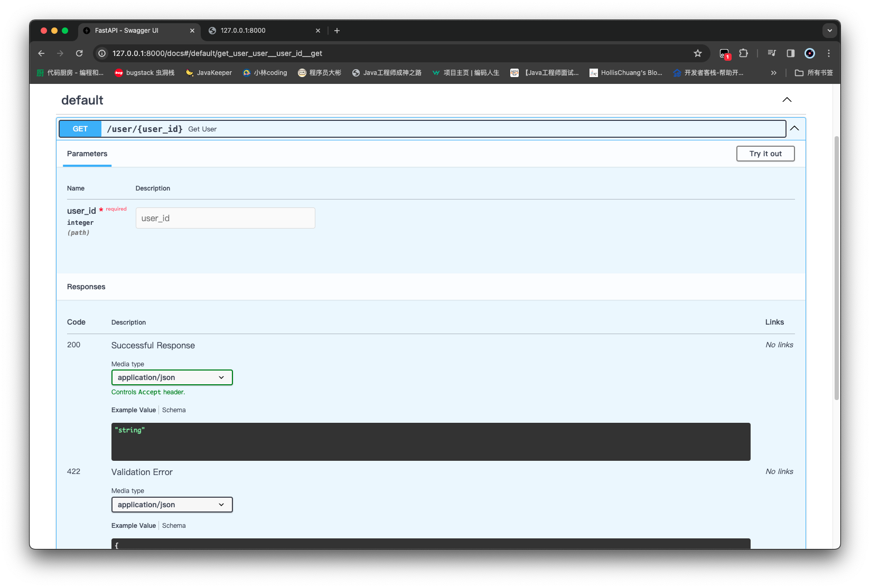
Task: Click the browser address bar URL
Action: 217,53
